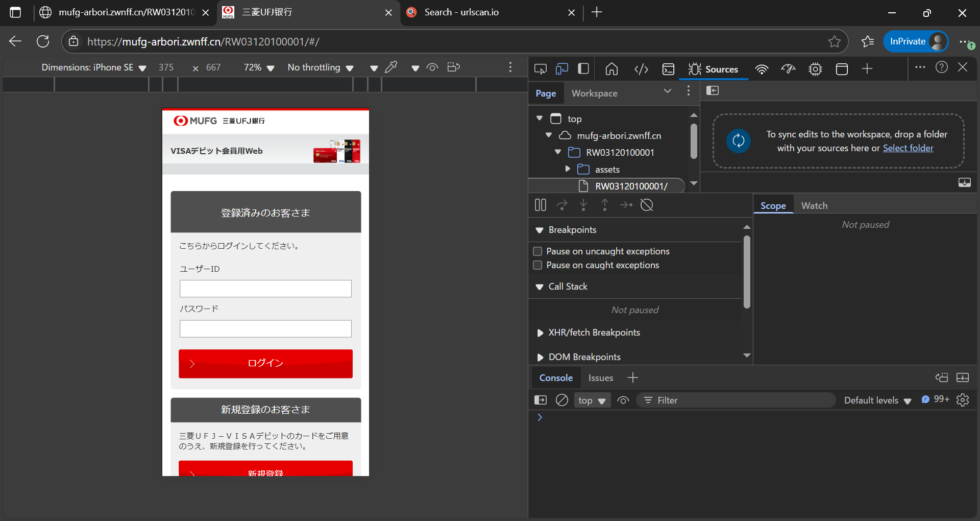This screenshot has width=980, height=521.
Task: Click Step into next function call
Action: click(x=583, y=205)
